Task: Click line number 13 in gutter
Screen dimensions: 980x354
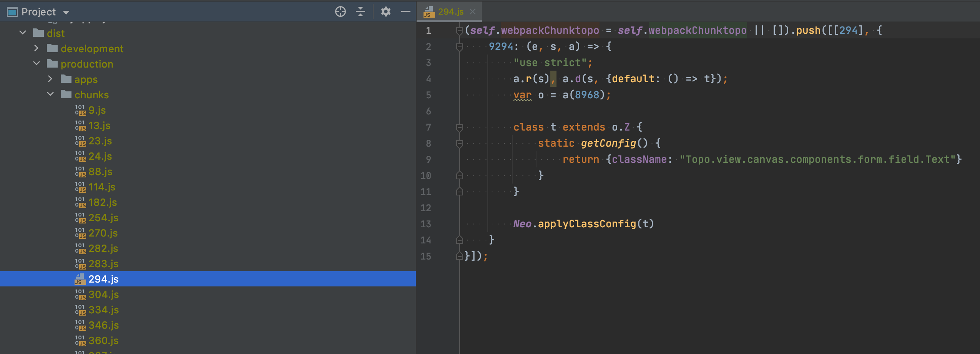Action: 425,224
